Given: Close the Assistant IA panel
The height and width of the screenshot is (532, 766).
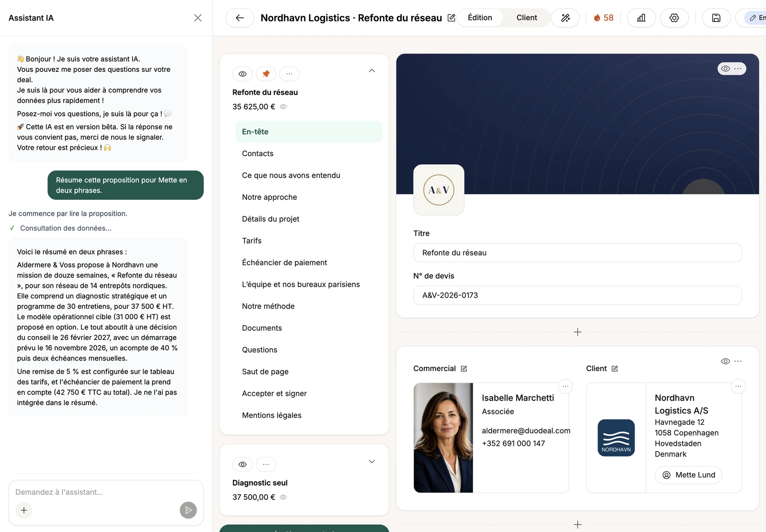Looking at the screenshot, I should coord(198,18).
